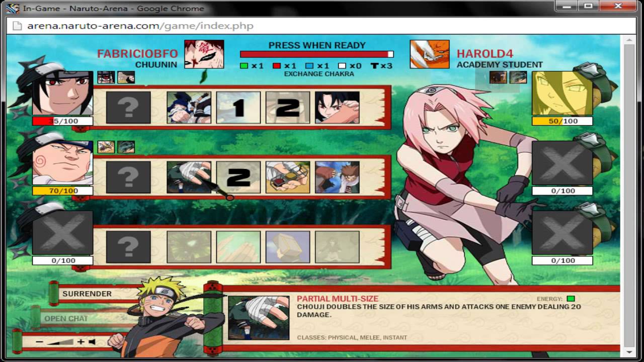Click first effect icon beside enemy portrait
The height and width of the screenshot is (362, 644).
[498, 77]
